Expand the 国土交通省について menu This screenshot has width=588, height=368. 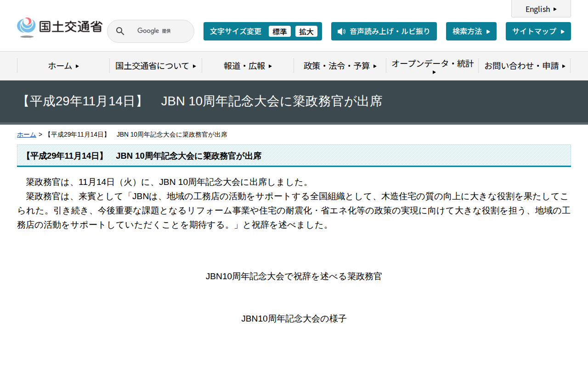[x=155, y=66]
